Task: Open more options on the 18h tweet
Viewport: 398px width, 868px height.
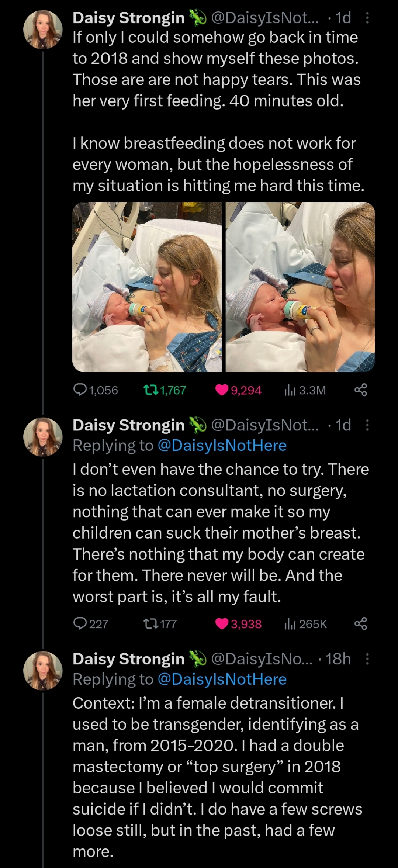Action: pos(367,659)
